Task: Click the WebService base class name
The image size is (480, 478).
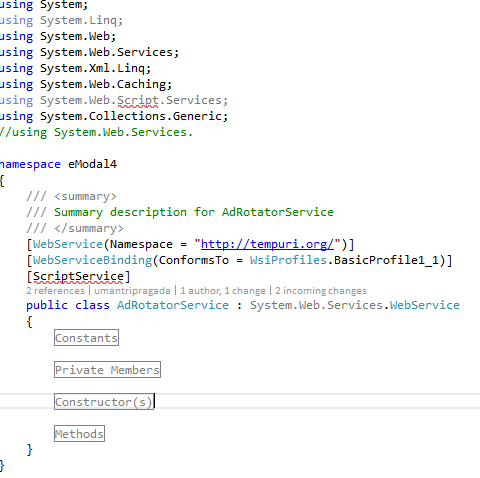Action: click(x=425, y=305)
